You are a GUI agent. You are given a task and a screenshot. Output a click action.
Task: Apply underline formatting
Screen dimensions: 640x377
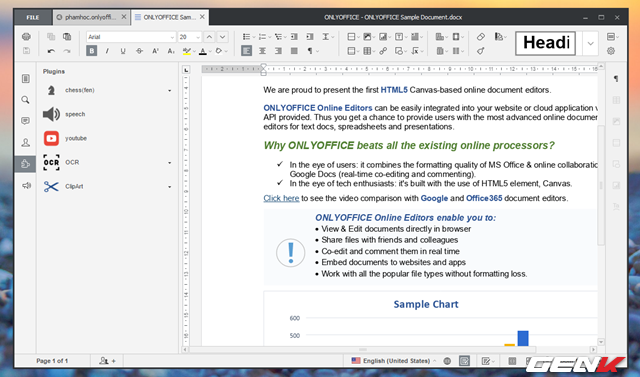click(123, 51)
